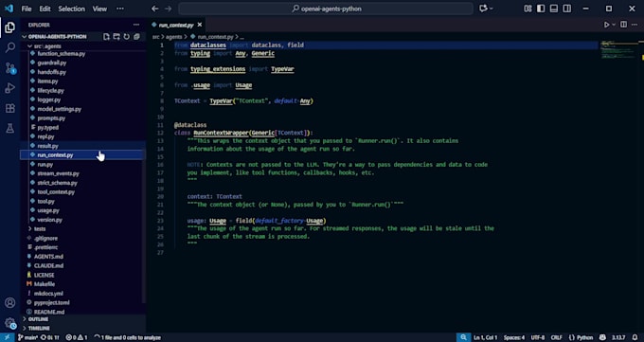This screenshot has width=644, height=342.
Task: Open run.py in Explorer
Action: pyautogui.click(x=45, y=165)
